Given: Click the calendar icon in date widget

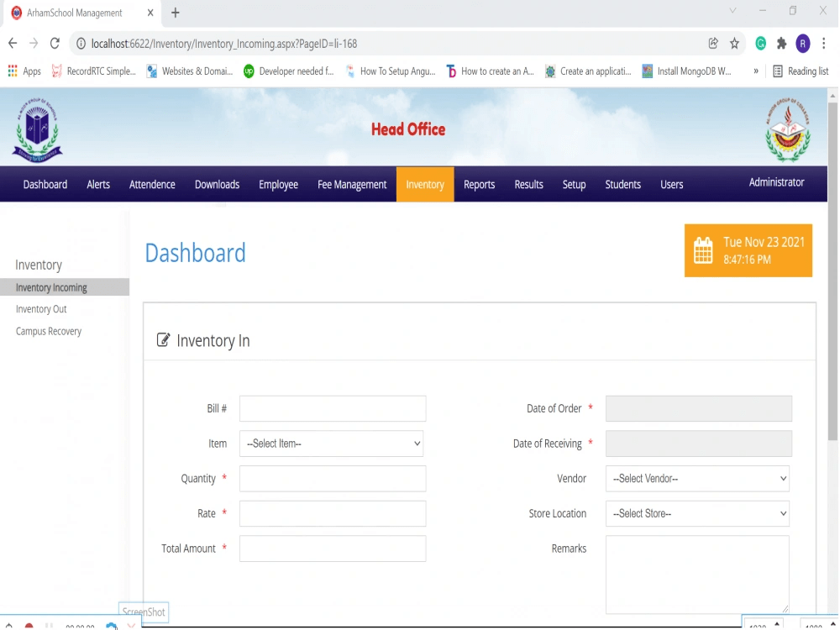Looking at the screenshot, I should [x=703, y=250].
